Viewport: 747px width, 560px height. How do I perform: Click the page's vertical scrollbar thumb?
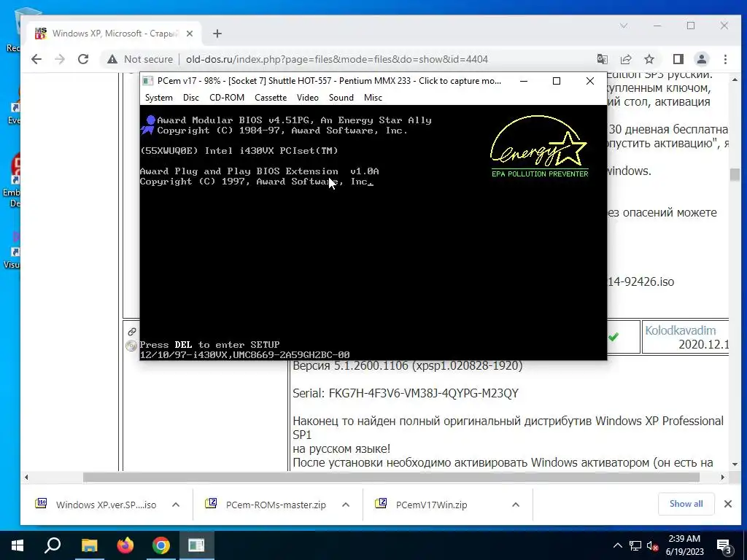click(735, 174)
